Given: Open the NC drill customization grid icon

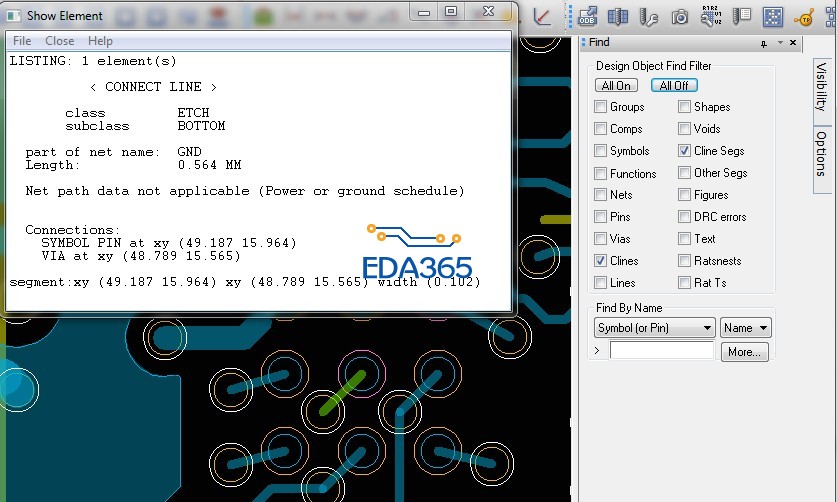Looking at the screenshot, I should (x=618, y=17).
